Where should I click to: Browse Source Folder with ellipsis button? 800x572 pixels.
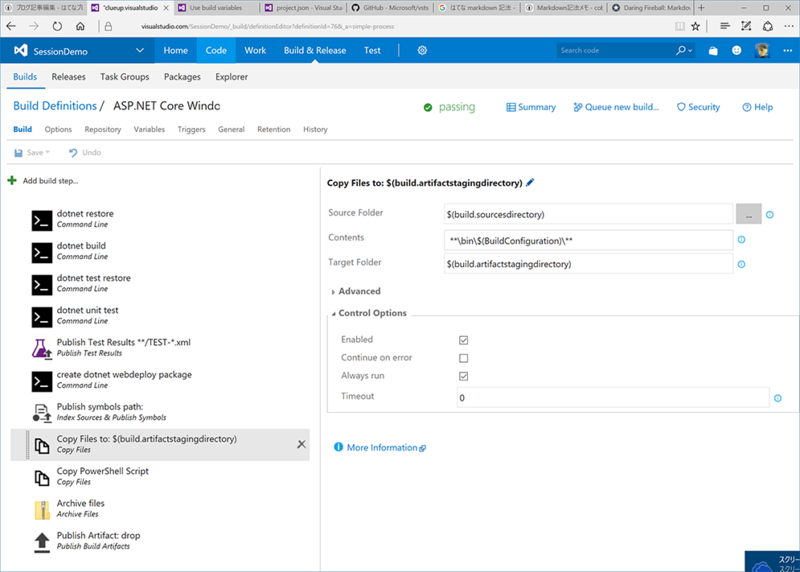(748, 214)
